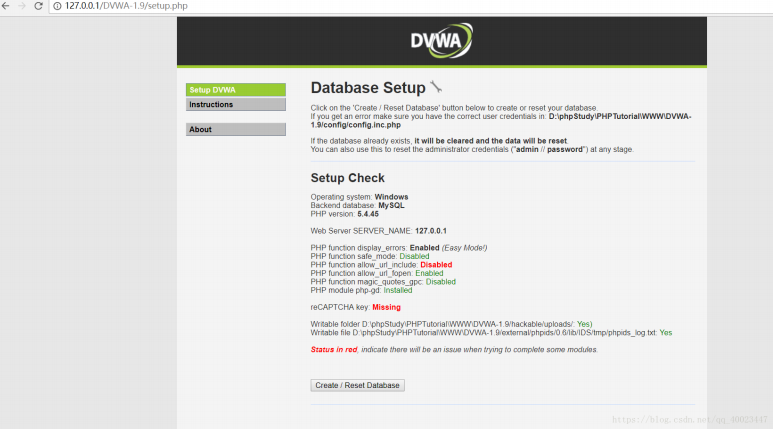Click the Database Setup heading
The width and height of the screenshot is (773, 429).
(368, 88)
